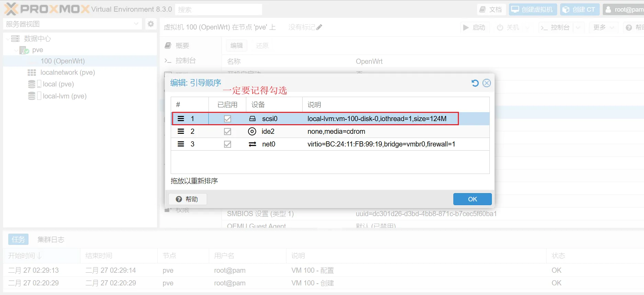Switch to the 集群日志 cluster log tab
Screen dimensions: 644x295
51,239
